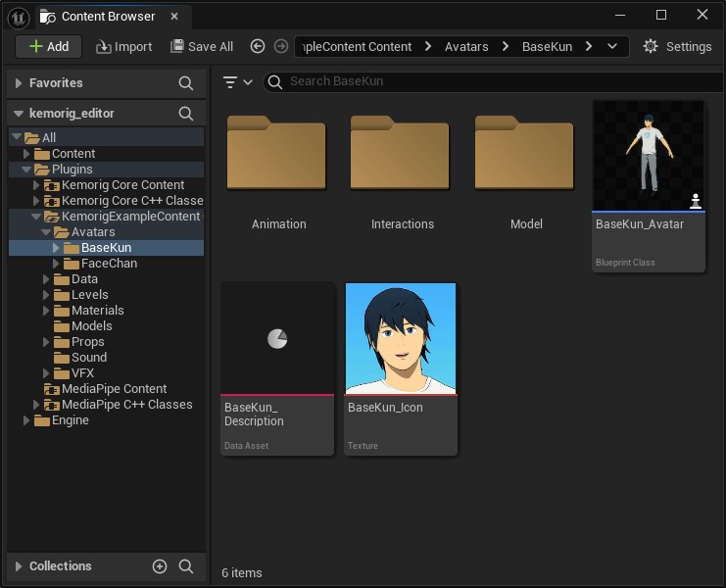Click the Collections search icon

(186, 566)
